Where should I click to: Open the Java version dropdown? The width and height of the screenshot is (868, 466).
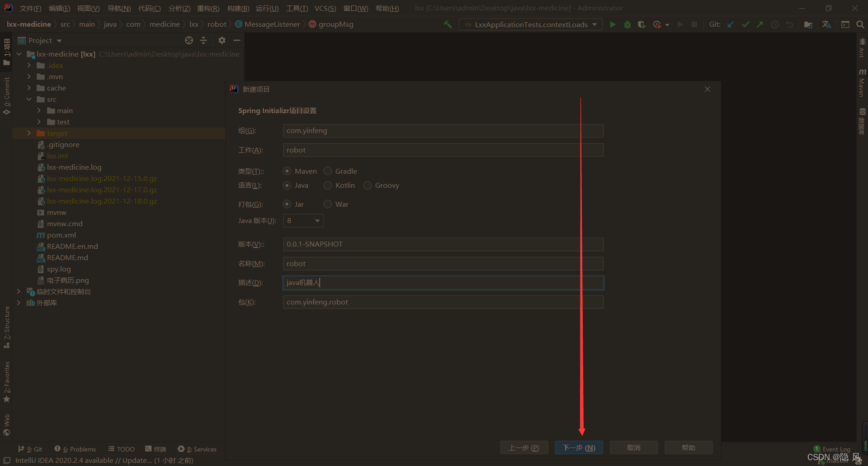[303, 221]
